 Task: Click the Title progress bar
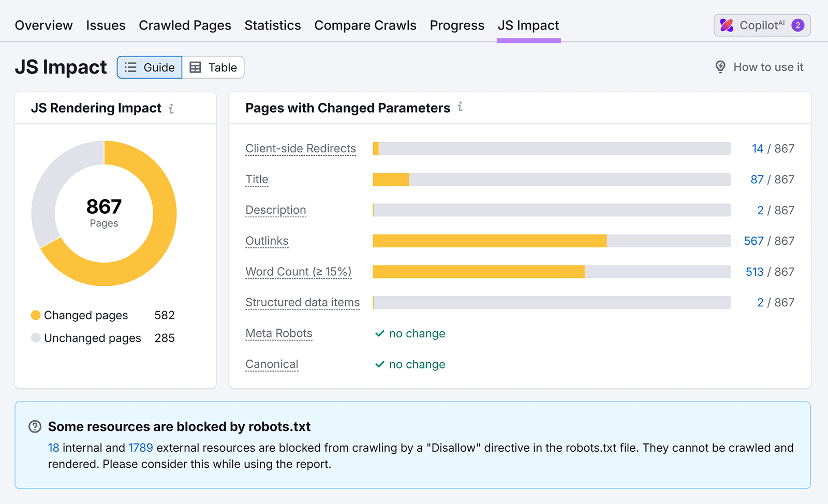click(551, 179)
